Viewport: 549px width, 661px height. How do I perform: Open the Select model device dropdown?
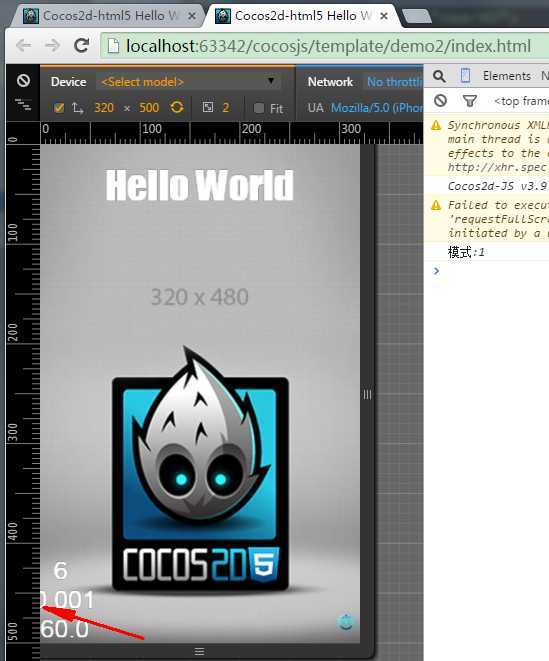pos(188,81)
